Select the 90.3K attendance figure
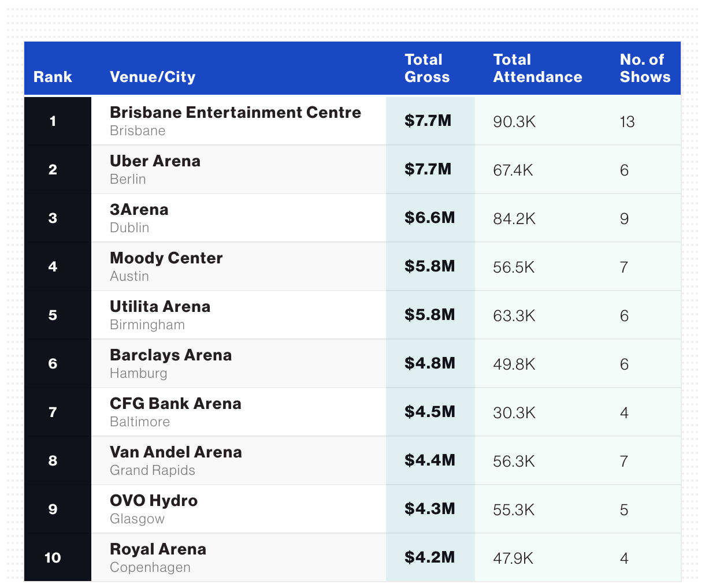Image resolution: width=705 pixels, height=588 pixels. tap(514, 122)
